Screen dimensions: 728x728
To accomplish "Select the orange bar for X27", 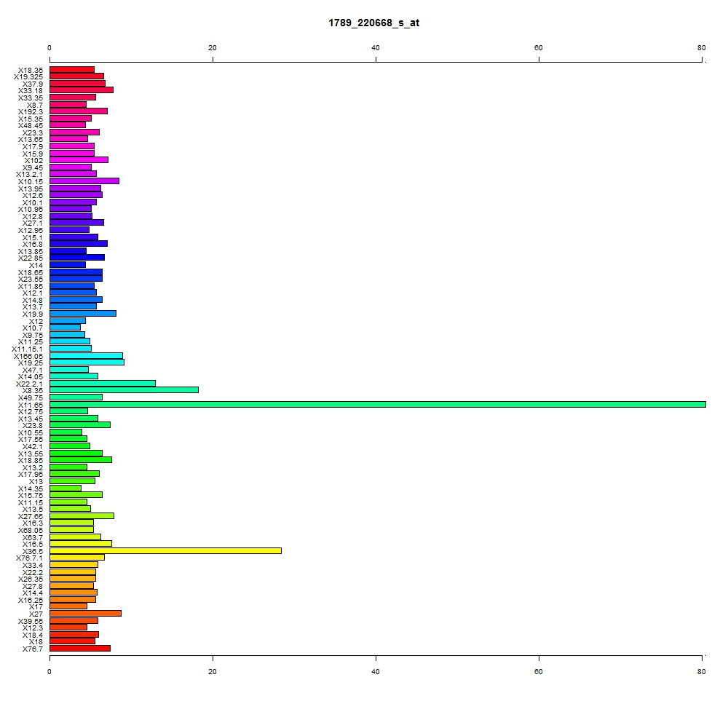I will click(85, 613).
